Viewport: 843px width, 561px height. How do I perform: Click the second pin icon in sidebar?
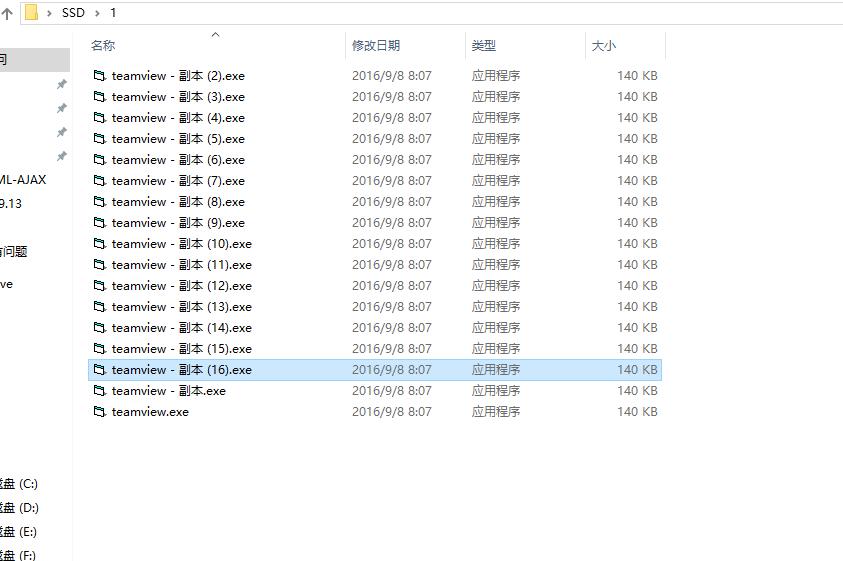pyautogui.click(x=62, y=108)
